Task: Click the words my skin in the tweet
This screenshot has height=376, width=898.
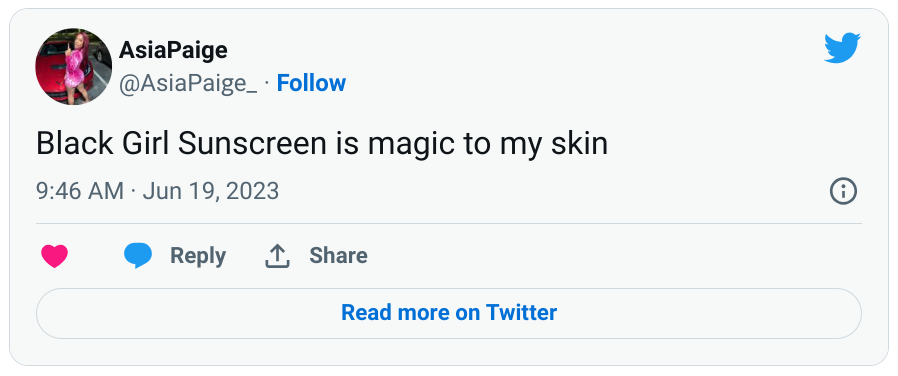Action: point(554,145)
